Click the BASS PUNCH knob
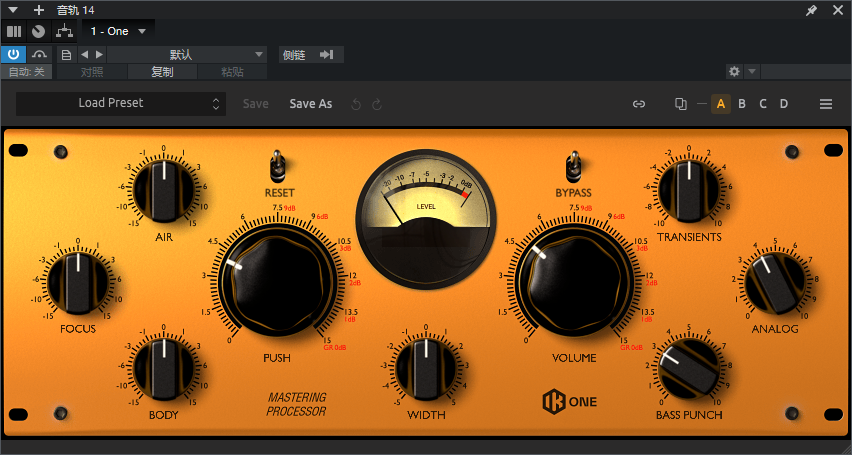The image size is (852, 455). pyautogui.click(x=689, y=370)
